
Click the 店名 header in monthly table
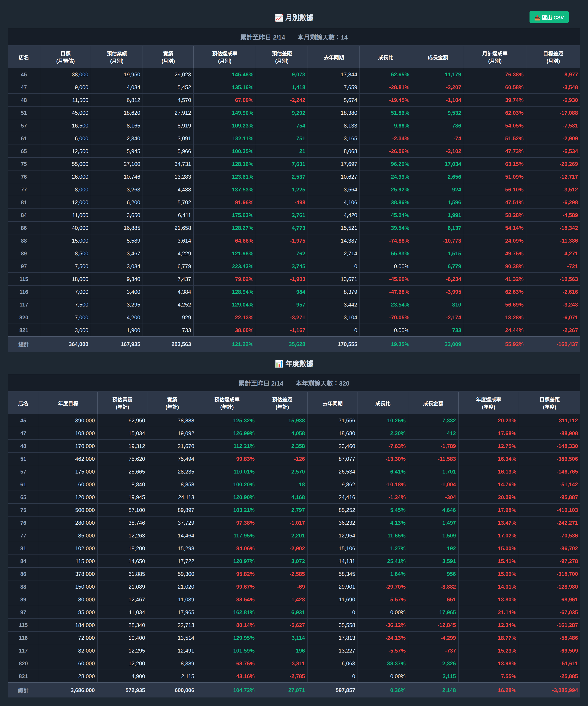pos(23,58)
